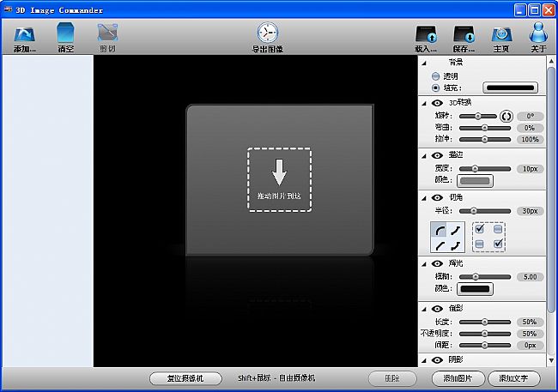Click the settings panel scrollbar up arrow
This screenshot has width=558, height=392.
(x=551, y=61)
